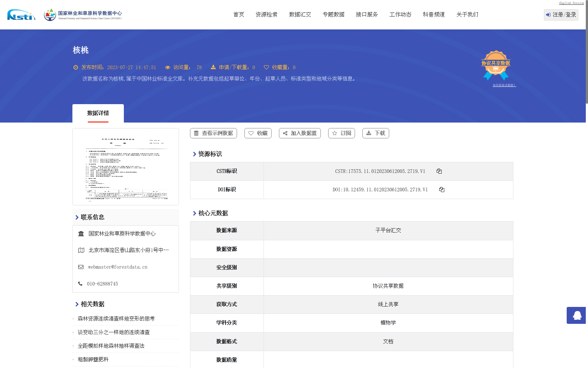Open the 接口服务 menu
Viewport: 588px width, 368px height.
(367, 15)
